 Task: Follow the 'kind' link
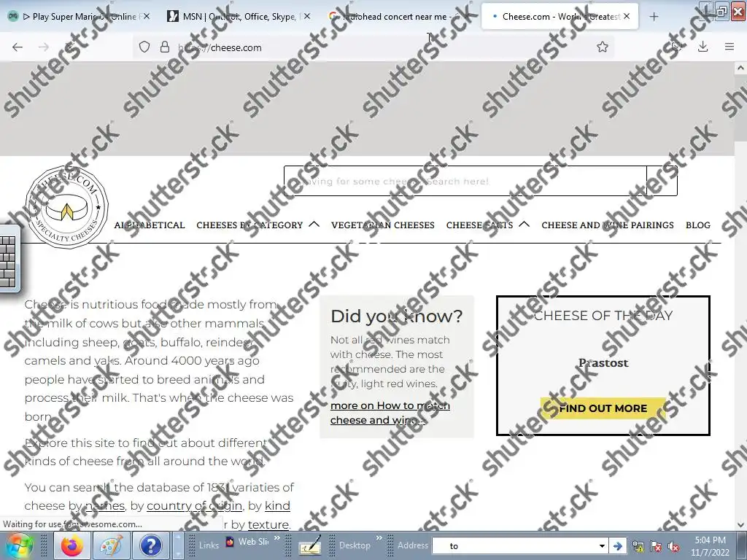coord(277,506)
